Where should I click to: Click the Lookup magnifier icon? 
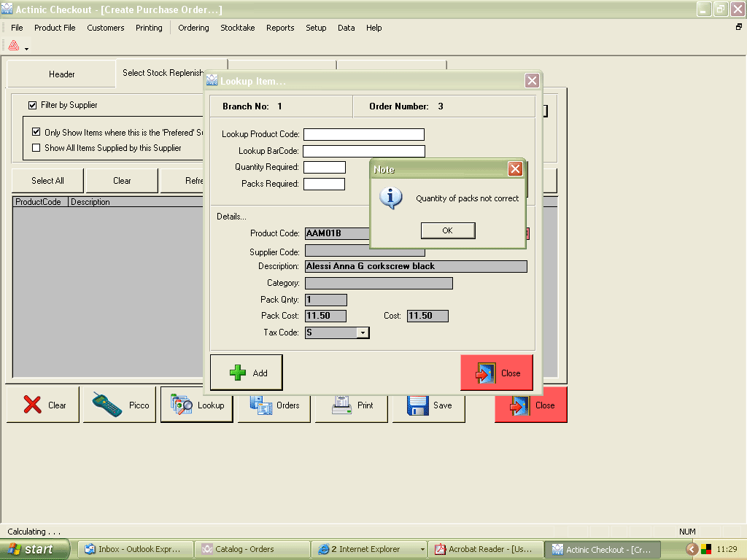click(181, 405)
